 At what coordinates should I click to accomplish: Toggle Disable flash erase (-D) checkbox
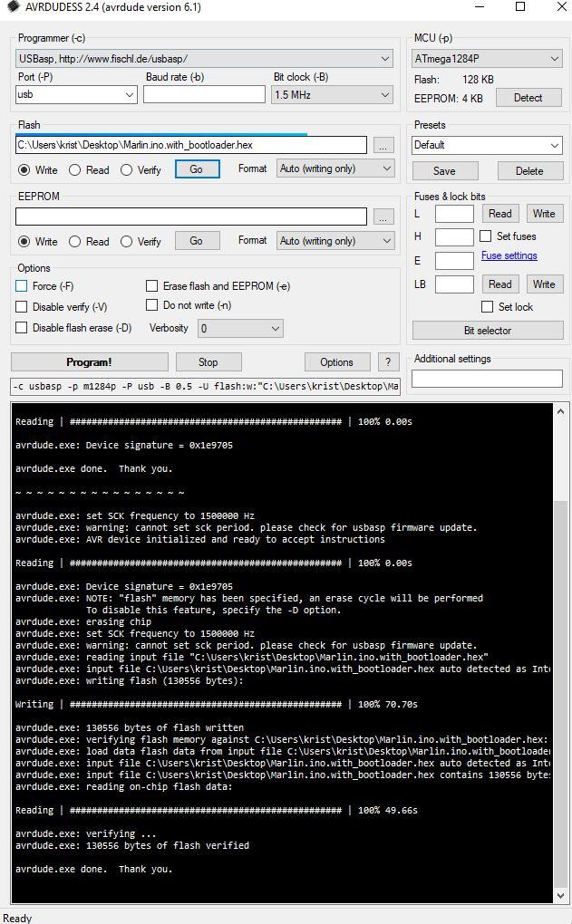pyautogui.click(x=22, y=328)
